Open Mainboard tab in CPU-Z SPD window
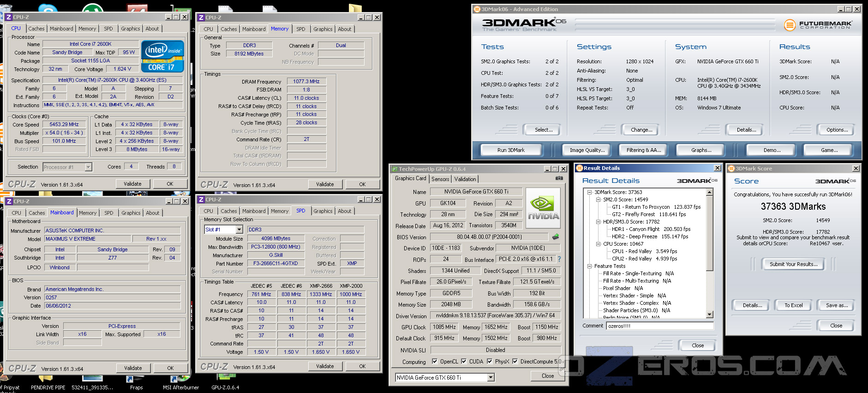868x393 pixels. (x=254, y=211)
